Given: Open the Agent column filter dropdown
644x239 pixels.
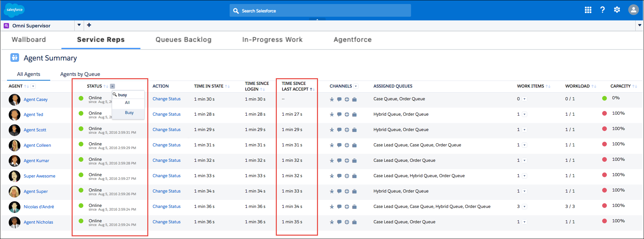Looking at the screenshot, I should [x=33, y=86].
